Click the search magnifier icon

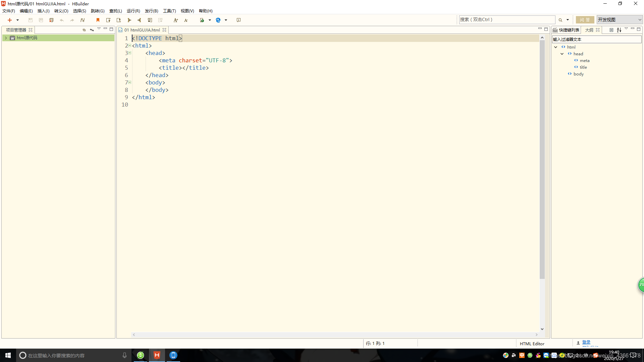coord(560,20)
